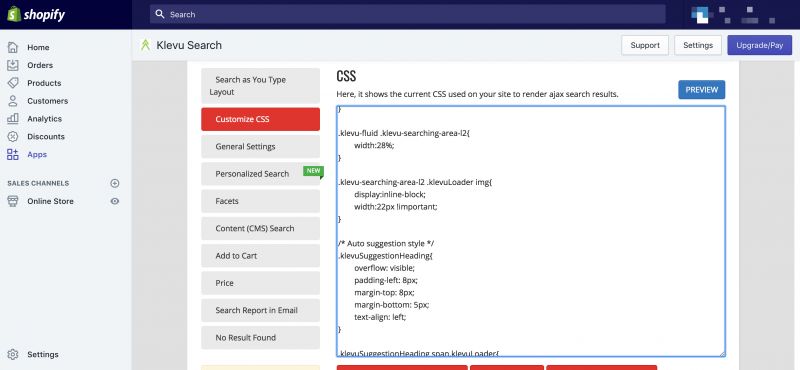The image size is (800, 370).
Task: Open the store account menu at top right
Action: [x=734, y=14]
